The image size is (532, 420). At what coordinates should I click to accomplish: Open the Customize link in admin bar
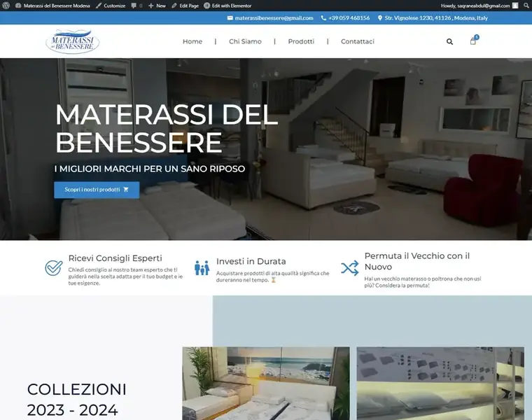(111, 6)
